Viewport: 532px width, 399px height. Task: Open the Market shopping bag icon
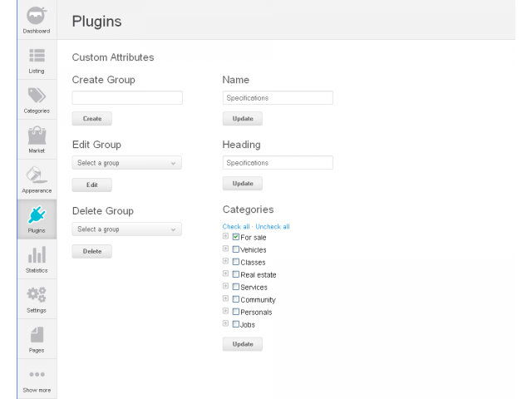37,135
